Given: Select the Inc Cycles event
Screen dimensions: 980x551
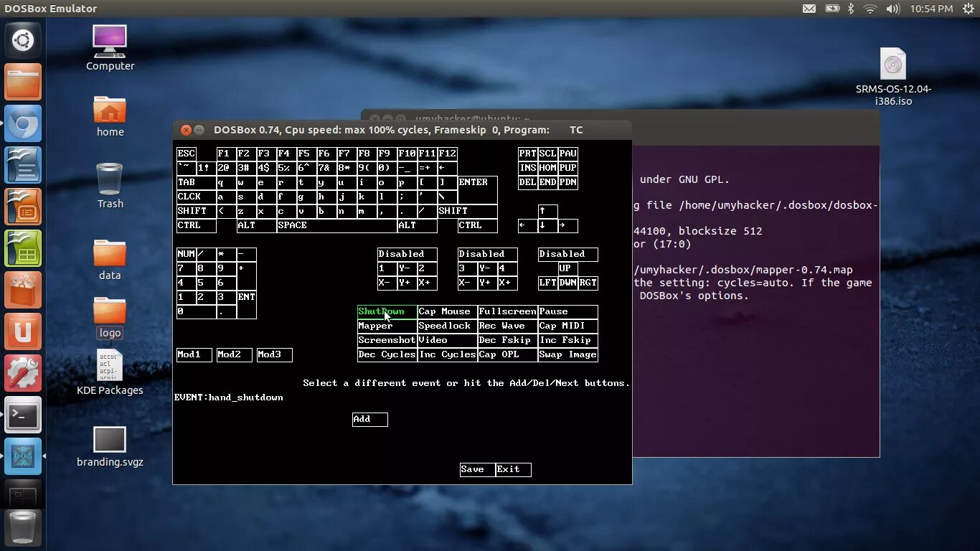Looking at the screenshot, I should (x=447, y=354).
